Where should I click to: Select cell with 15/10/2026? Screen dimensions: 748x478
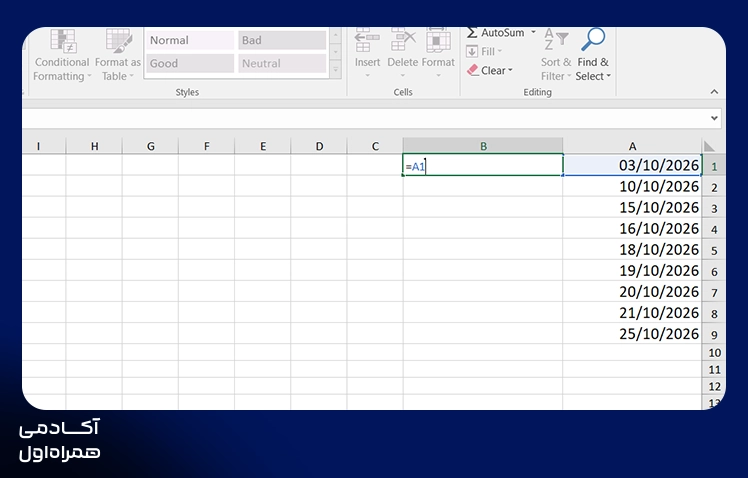(x=632, y=207)
